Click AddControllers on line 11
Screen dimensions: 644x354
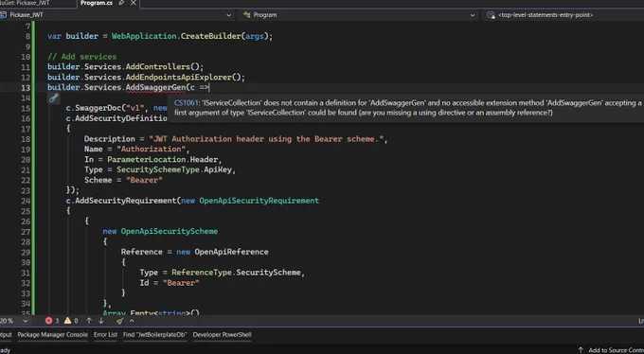coord(158,67)
